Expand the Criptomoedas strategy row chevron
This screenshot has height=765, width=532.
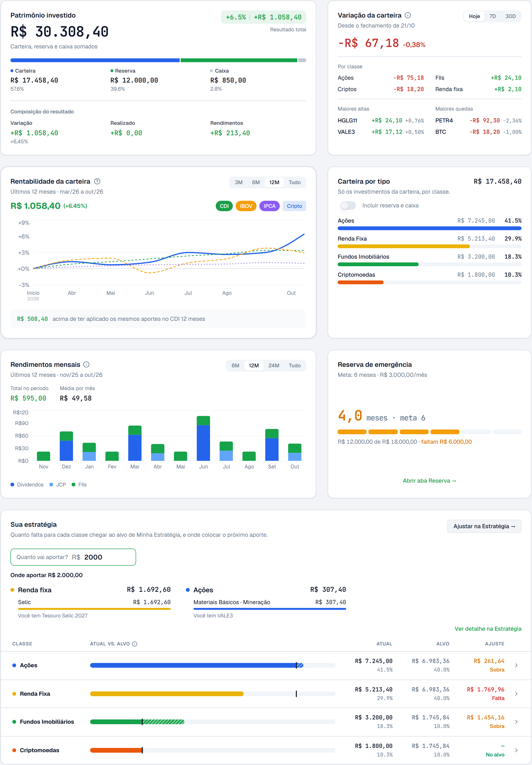click(x=516, y=750)
